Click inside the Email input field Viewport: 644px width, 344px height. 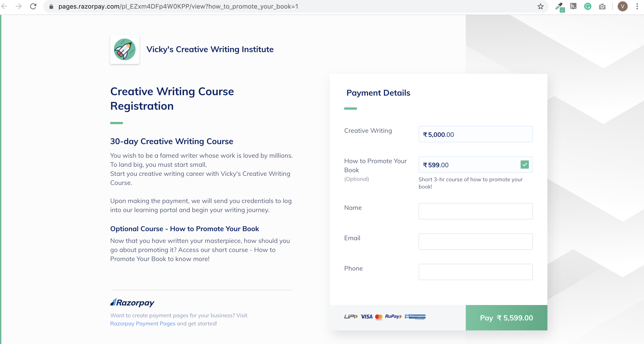(x=475, y=241)
